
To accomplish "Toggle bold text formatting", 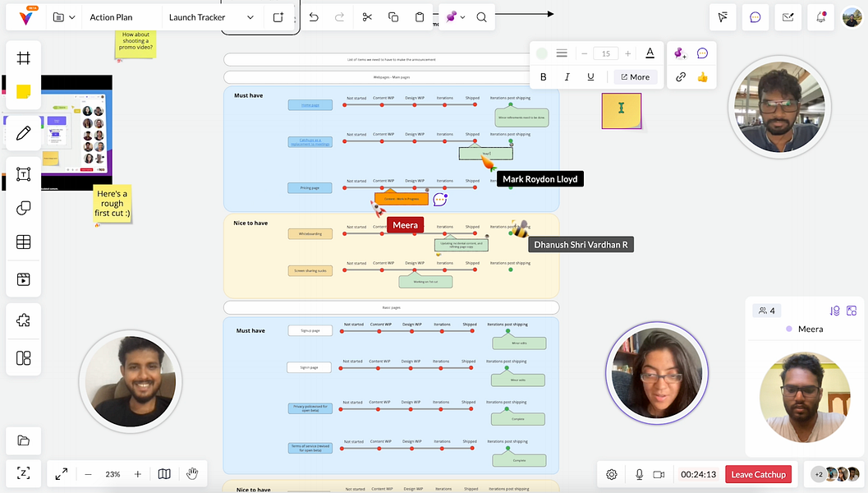I will click(x=543, y=77).
